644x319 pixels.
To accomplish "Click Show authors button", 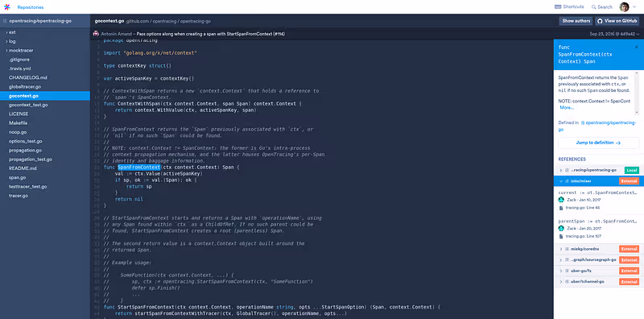I will coord(576,21).
